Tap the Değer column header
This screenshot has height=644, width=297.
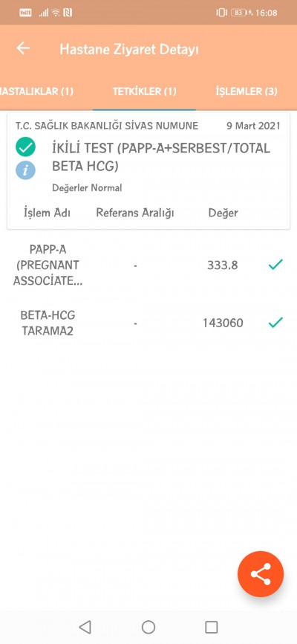[x=223, y=213]
